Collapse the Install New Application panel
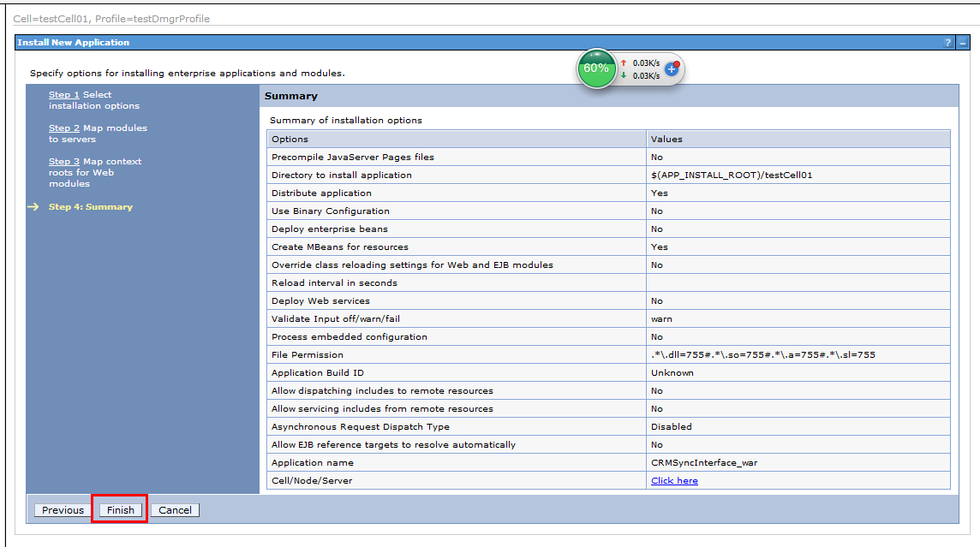 coord(963,42)
